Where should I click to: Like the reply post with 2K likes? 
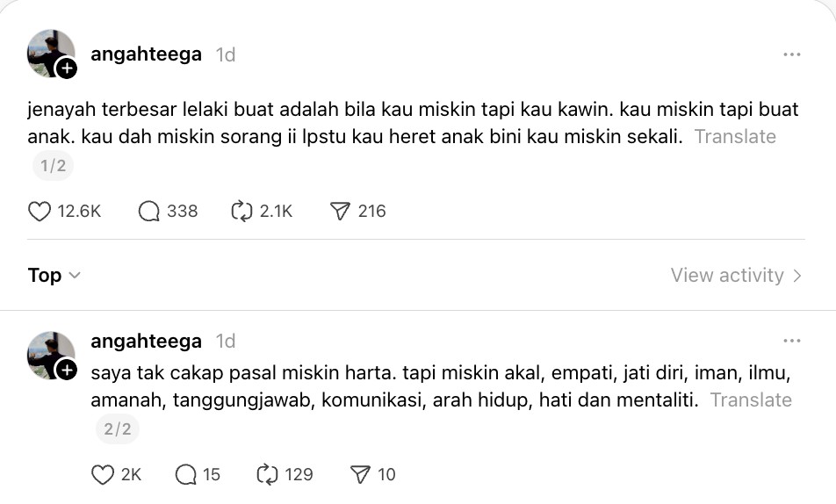click(x=103, y=475)
